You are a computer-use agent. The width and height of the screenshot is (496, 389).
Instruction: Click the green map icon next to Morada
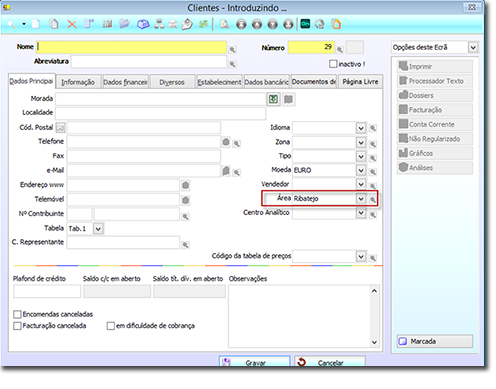pos(273,99)
